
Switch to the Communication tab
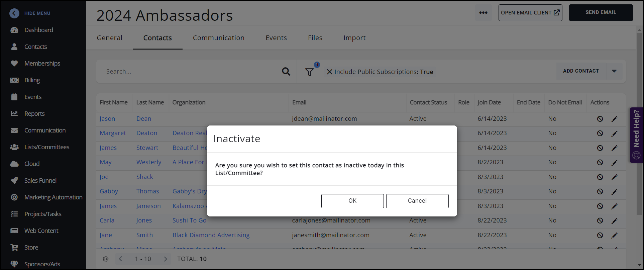coord(218,38)
